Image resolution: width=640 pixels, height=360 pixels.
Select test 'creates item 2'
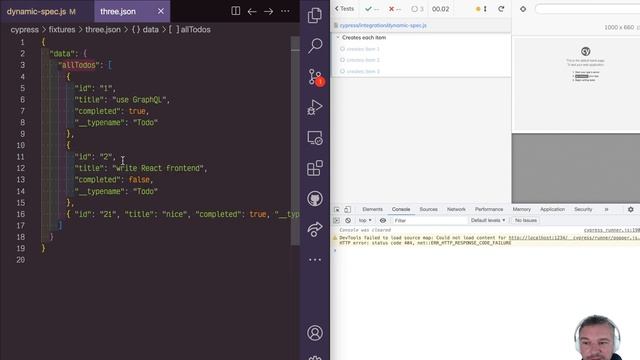tap(363, 60)
